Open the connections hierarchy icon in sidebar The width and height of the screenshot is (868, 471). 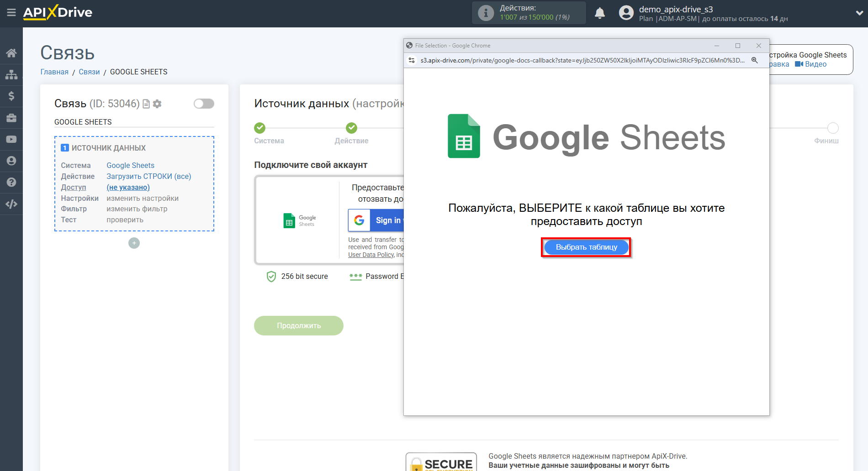pos(11,74)
